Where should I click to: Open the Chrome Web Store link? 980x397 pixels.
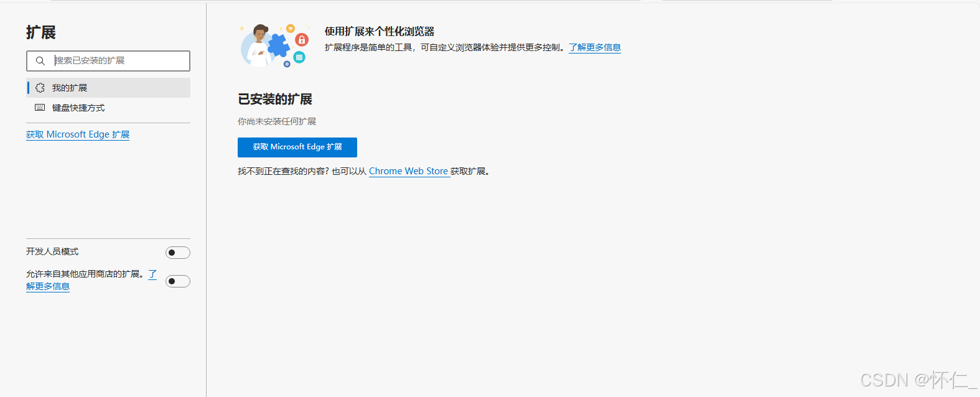pyautogui.click(x=409, y=171)
